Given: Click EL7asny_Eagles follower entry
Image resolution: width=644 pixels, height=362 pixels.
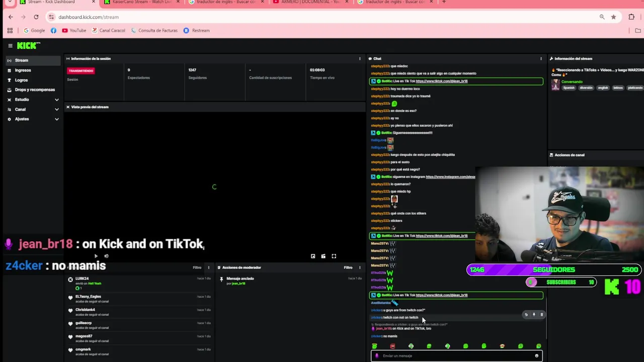Looking at the screenshot, I should [88, 297].
